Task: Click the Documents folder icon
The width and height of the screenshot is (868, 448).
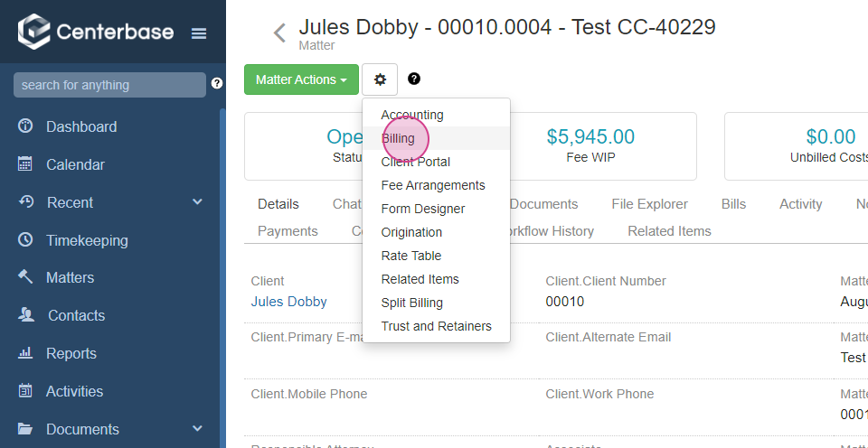Action: click(25, 429)
